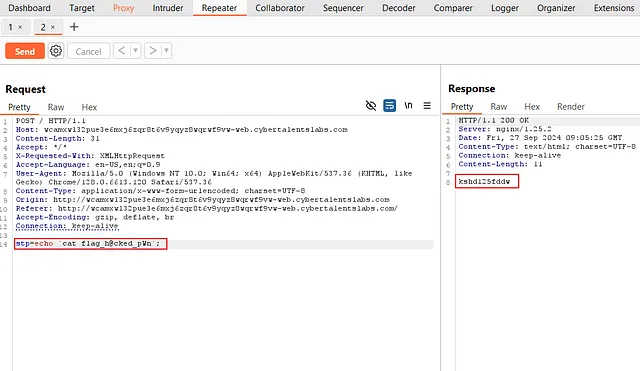Click the response Connection: keep-alive line
The height and width of the screenshot is (371, 640).
pyautogui.click(x=509, y=156)
